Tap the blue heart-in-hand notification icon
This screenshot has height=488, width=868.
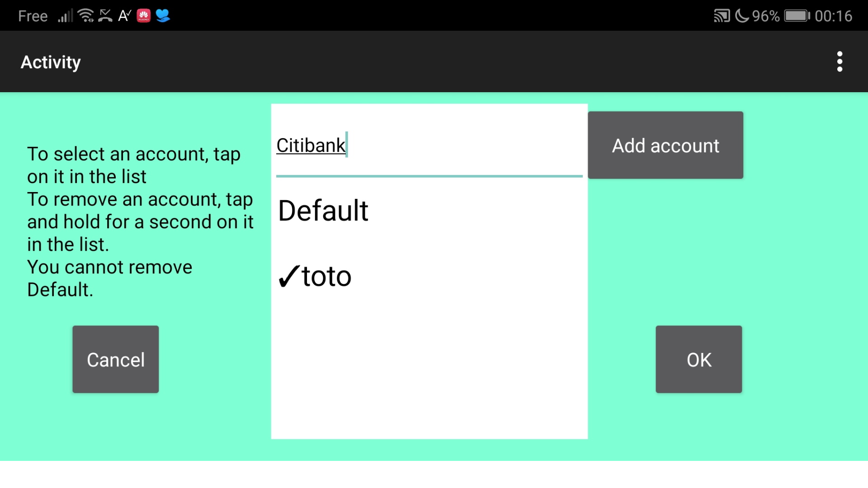click(163, 16)
